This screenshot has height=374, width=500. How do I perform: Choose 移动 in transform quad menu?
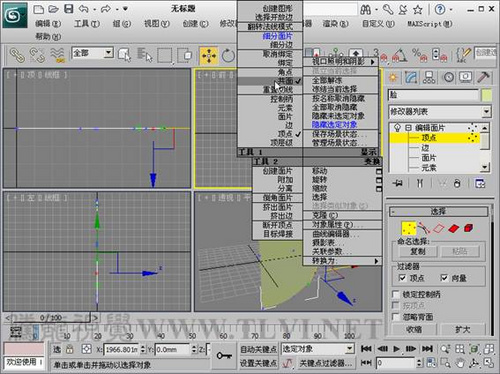pyautogui.click(x=320, y=171)
